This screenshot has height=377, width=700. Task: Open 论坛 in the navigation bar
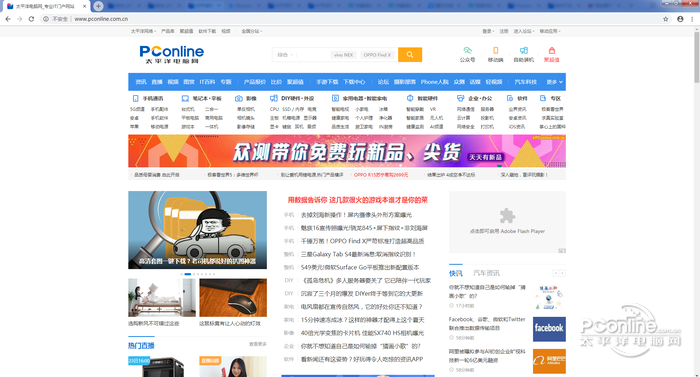(383, 82)
